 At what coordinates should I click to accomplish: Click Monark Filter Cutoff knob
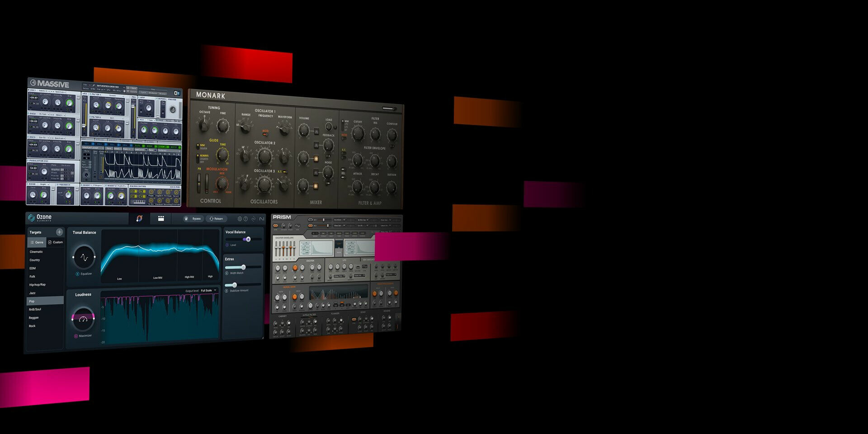coord(358,133)
